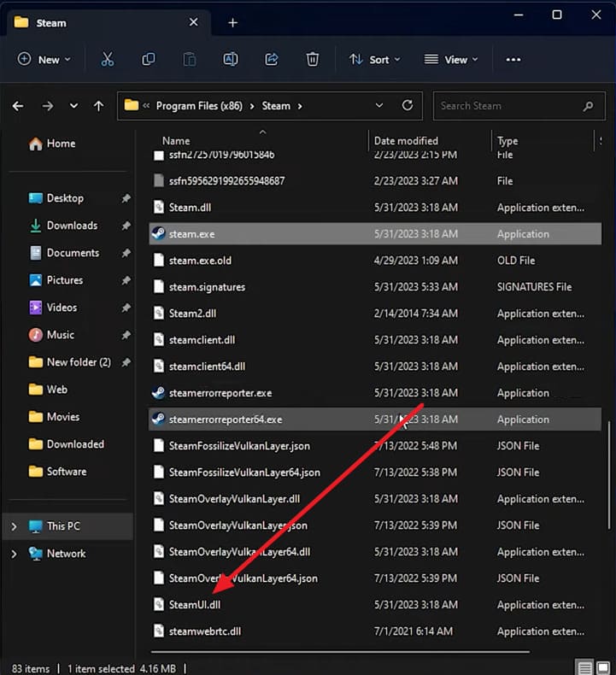Click the Rename icon in toolbar
The width and height of the screenshot is (616, 675).
(x=231, y=60)
